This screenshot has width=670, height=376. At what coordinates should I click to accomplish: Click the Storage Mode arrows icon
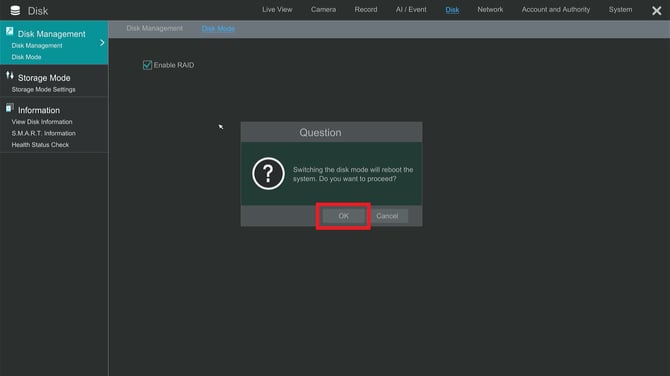coord(10,76)
